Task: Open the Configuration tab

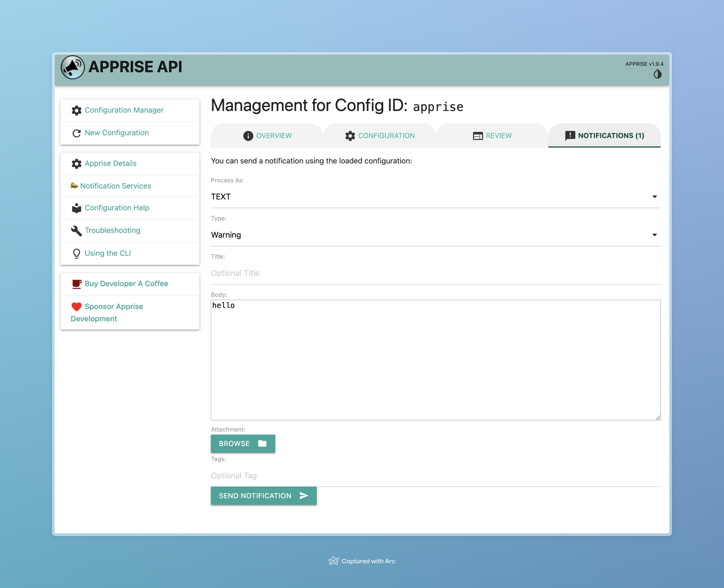Action: [380, 136]
